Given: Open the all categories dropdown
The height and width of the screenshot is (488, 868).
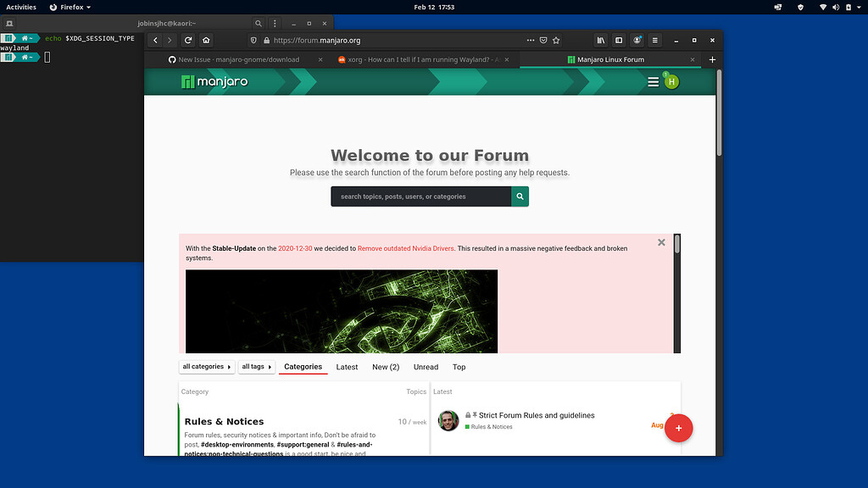Looking at the screenshot, I should point(206,366).
